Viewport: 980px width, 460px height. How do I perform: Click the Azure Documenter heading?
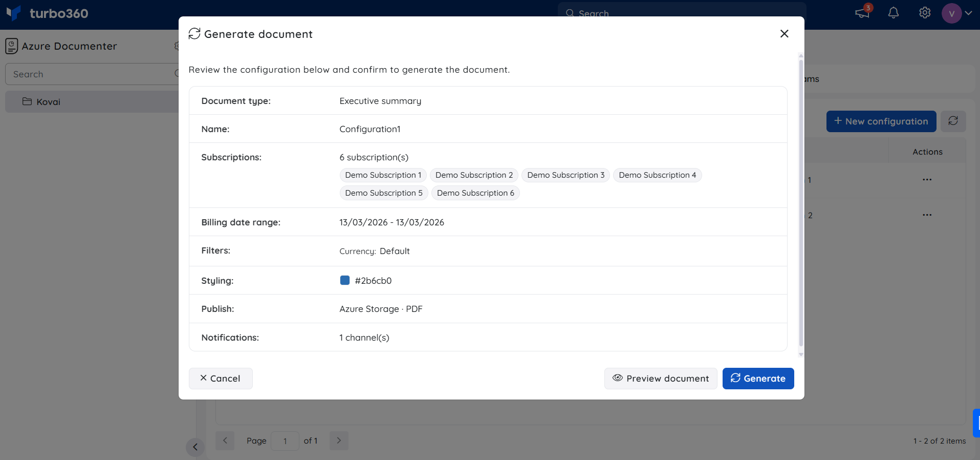pyautogui.click(x=69, y=46)
